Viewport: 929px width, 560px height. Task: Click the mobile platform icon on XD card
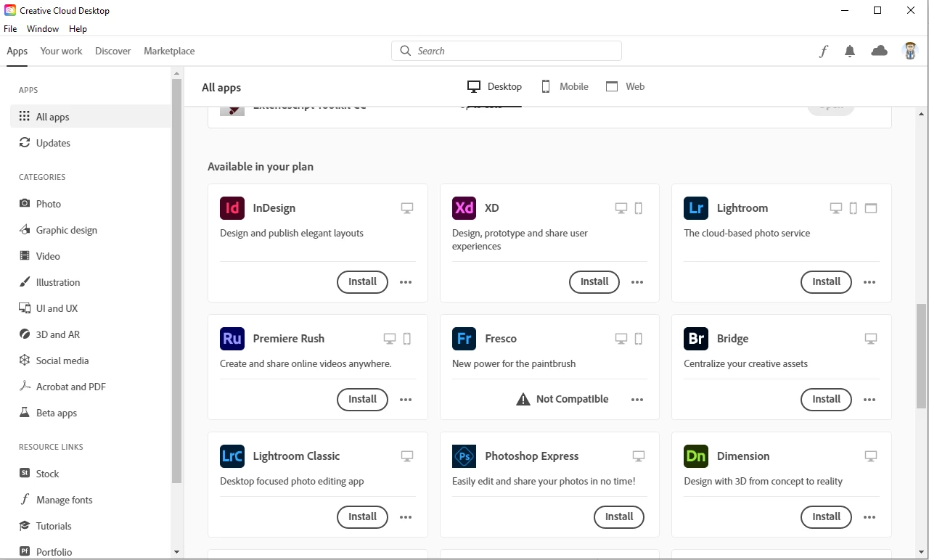[x=639, y=208]
